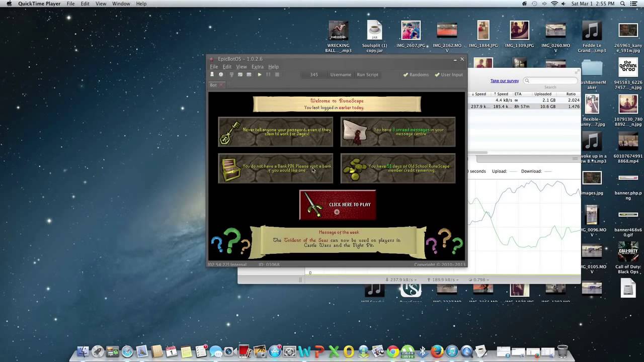Select IMG_2607.JPG desktop file
The height and width of the screenshot is (362, 644).
[411, 34]
